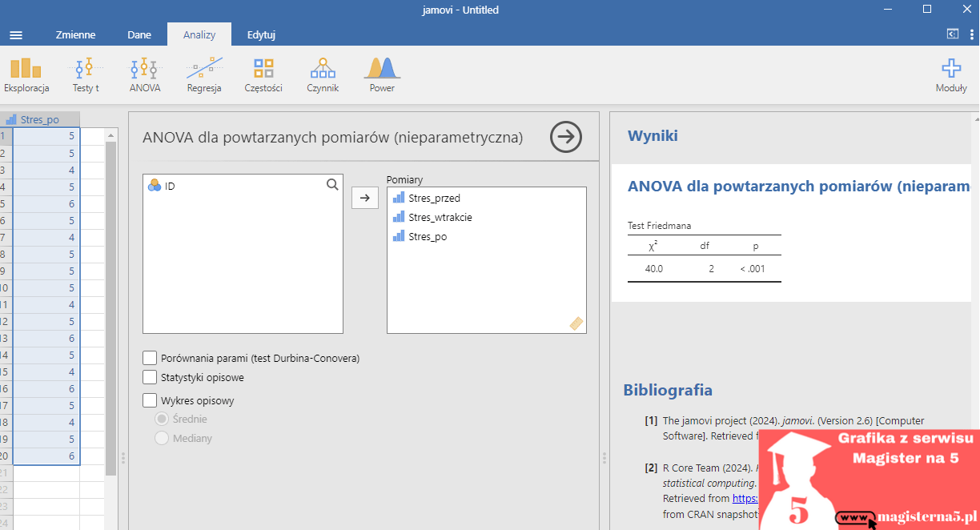
Task: Enable Statystyki opisowe checkbox
Action: (x=150, y=377)
